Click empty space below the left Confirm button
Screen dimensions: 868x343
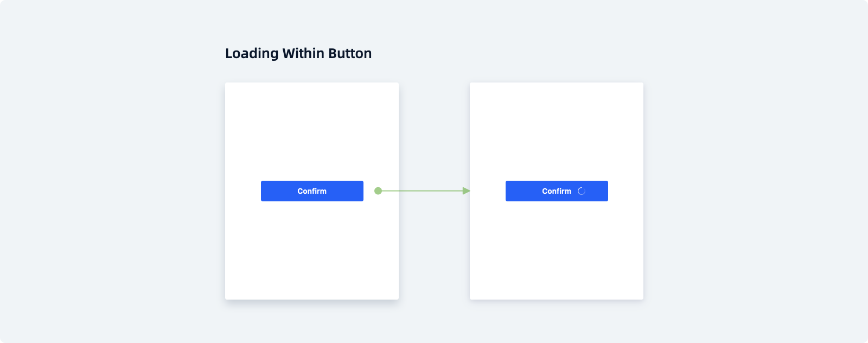click(312, 250)
